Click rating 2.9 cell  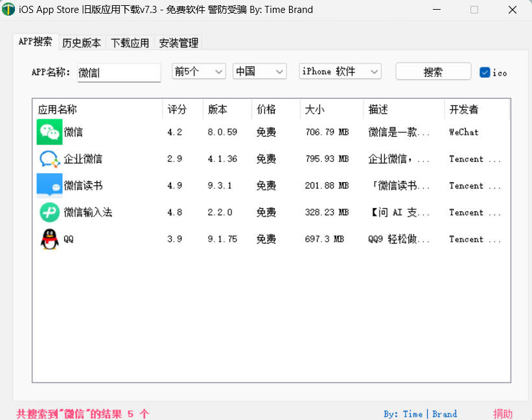(x=175, y=159)
